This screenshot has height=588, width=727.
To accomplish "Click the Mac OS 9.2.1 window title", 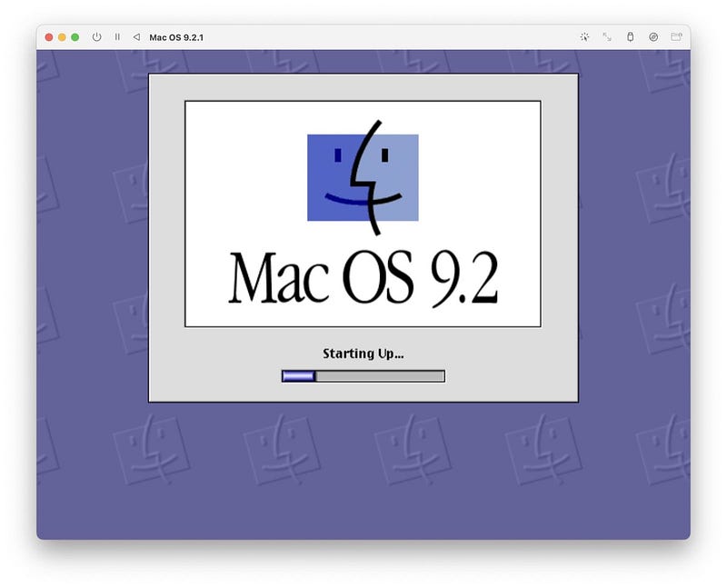I will click(x=176, y=37).
